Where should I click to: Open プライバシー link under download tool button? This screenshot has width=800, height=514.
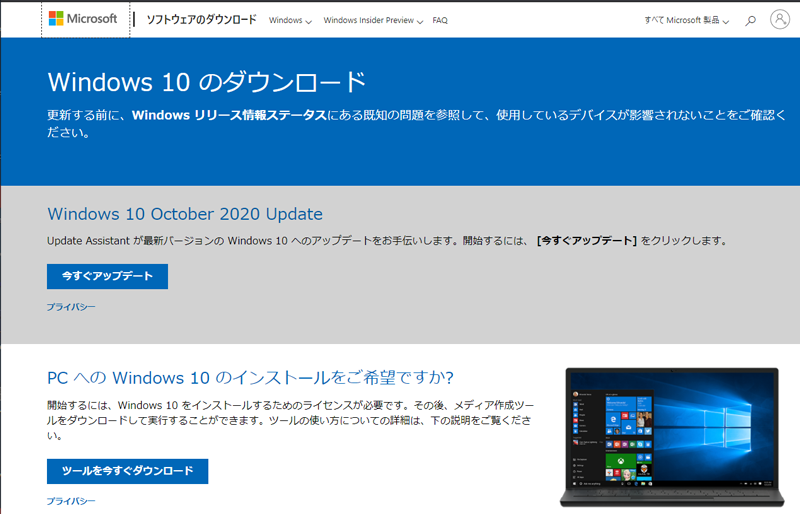[71, 501]
